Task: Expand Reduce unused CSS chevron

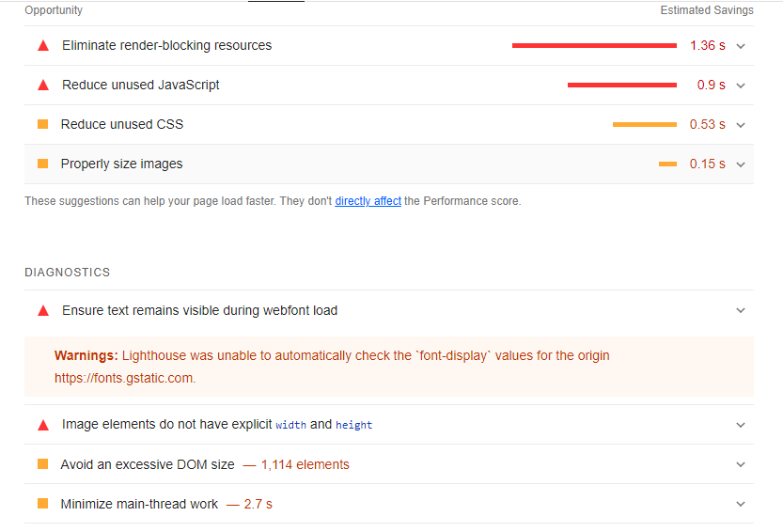Action: pos(741,125)
